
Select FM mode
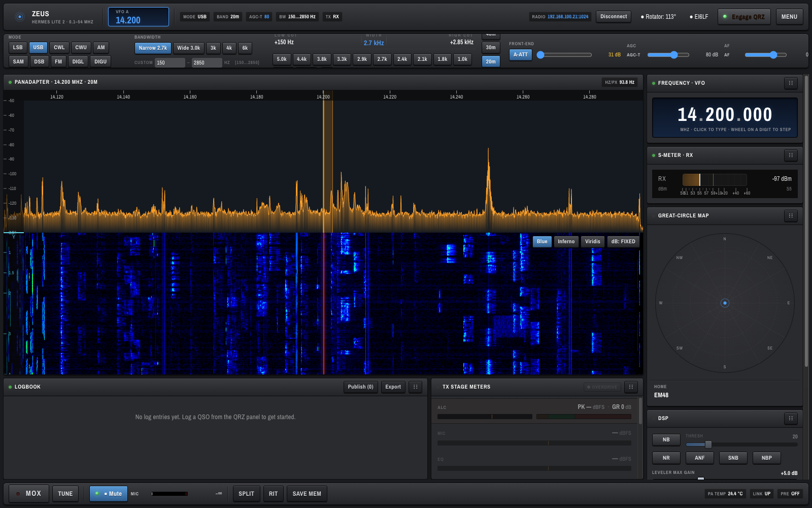[58, 62]
